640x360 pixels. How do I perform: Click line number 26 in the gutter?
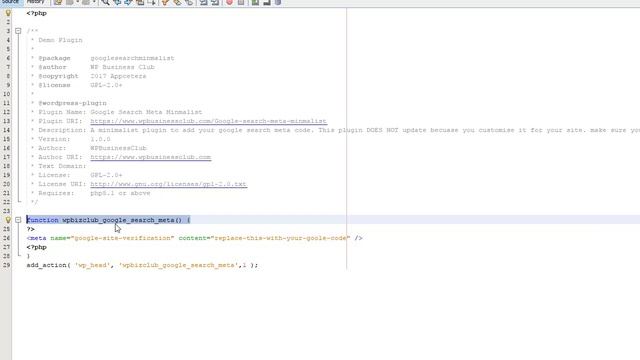click(x=7, y=238)
